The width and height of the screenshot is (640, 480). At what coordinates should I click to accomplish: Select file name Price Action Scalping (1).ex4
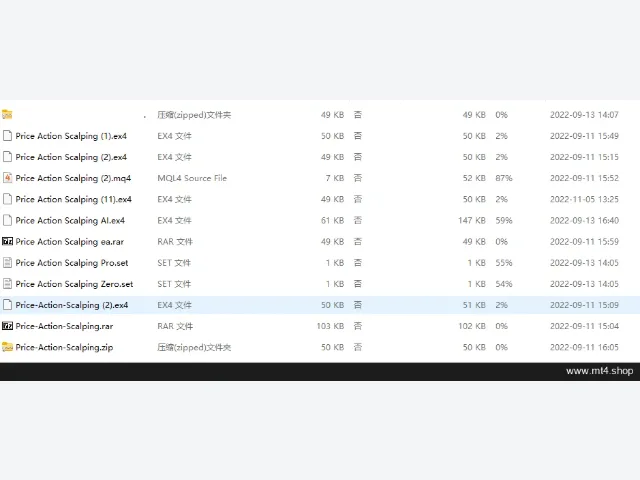[71, 136]
